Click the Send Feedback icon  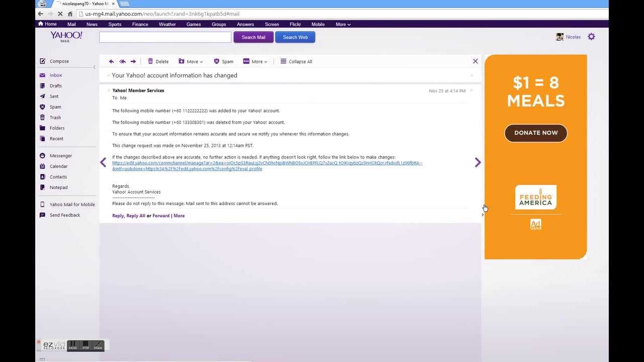(x=43, y=215)
